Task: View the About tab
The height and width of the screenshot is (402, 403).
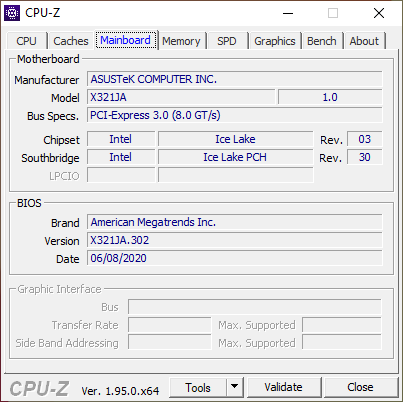Action: (364, 41)
